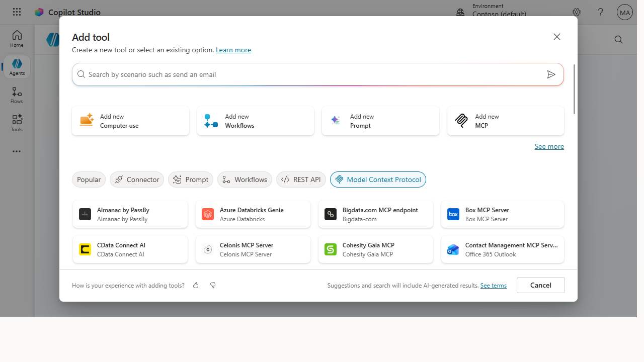
Task: Click the dialog vertical scrollbar
Action: tap(574, 89)
